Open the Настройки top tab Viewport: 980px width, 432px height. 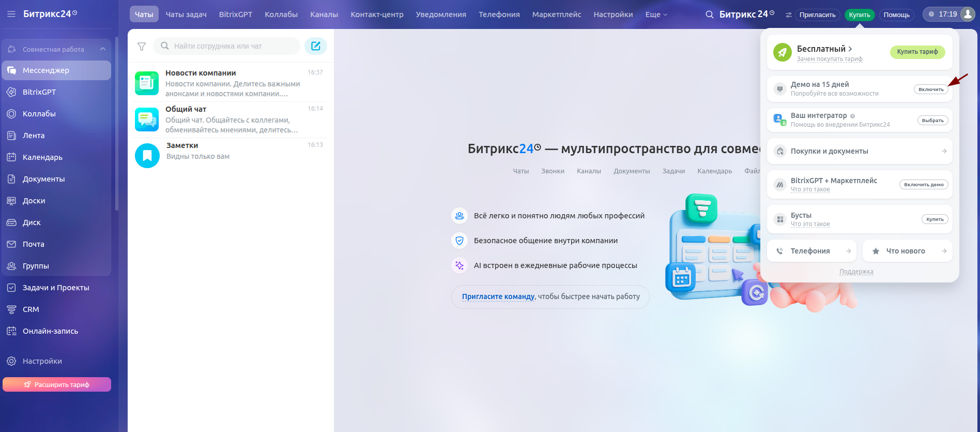tap(613, 14)
